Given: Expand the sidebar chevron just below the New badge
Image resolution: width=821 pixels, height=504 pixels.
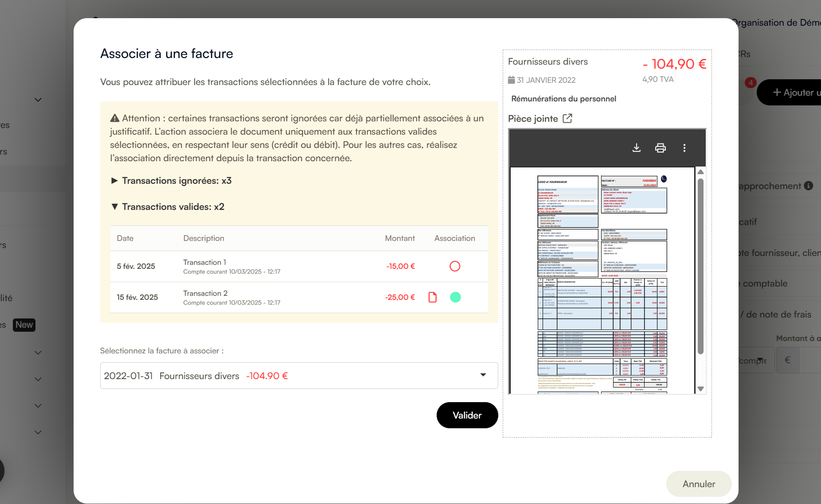Looking at the screenshot, I should click(38, 353).
